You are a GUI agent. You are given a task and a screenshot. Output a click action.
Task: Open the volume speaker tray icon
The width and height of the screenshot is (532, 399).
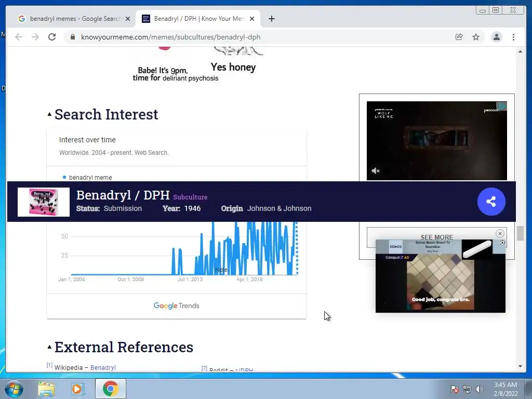pyautogui.click(x=479, y=389)
